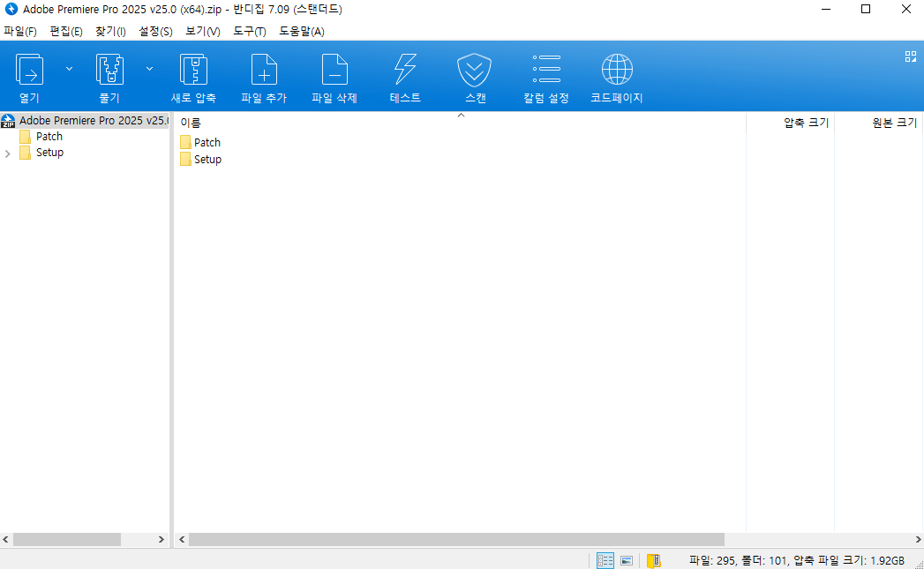Click the 열기 (Open) toolbar icon
The image size is (924, 569).
(29, 70)
